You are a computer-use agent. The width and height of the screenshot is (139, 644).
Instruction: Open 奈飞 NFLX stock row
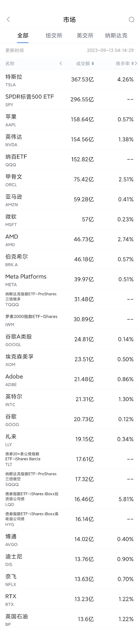coord(69,579)
